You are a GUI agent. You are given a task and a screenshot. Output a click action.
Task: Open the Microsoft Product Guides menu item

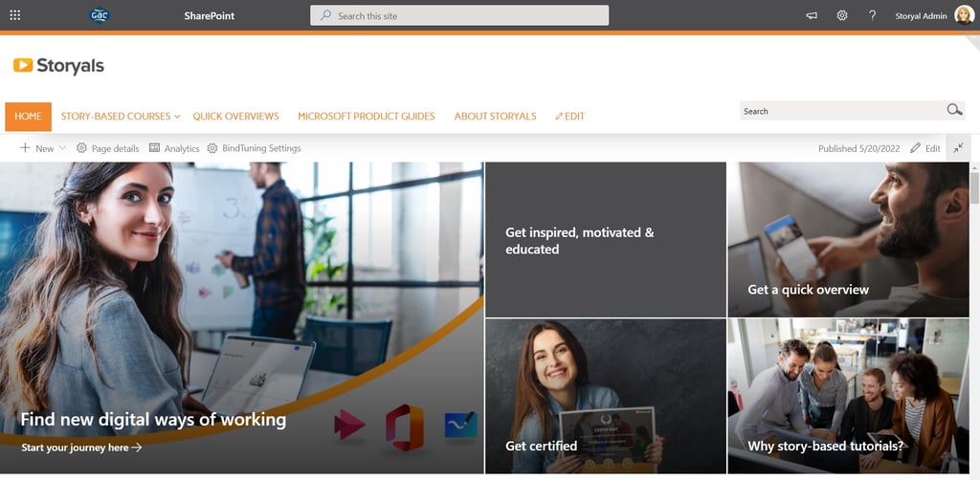[367, 116]
